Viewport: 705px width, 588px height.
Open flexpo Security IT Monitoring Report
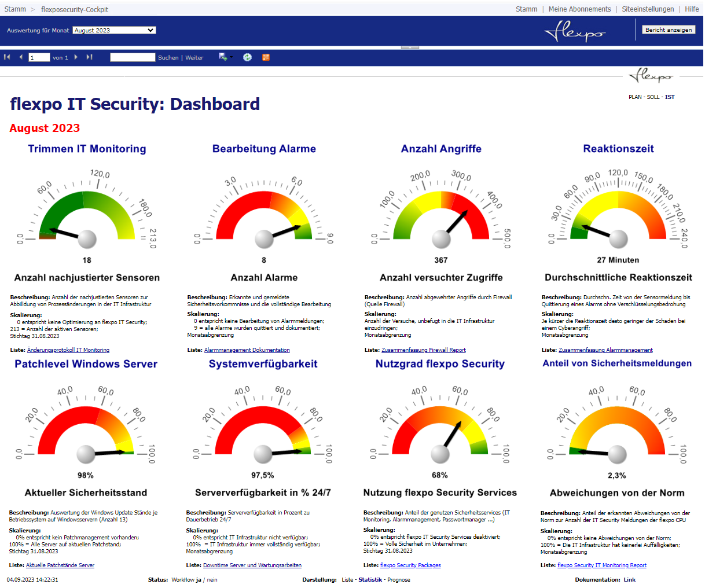pyautogui.click(x=602, y=565)
